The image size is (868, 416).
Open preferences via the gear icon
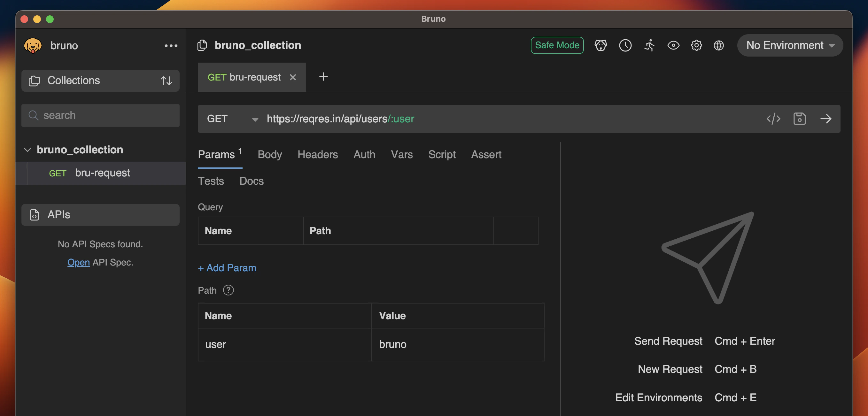click(696, 45)
